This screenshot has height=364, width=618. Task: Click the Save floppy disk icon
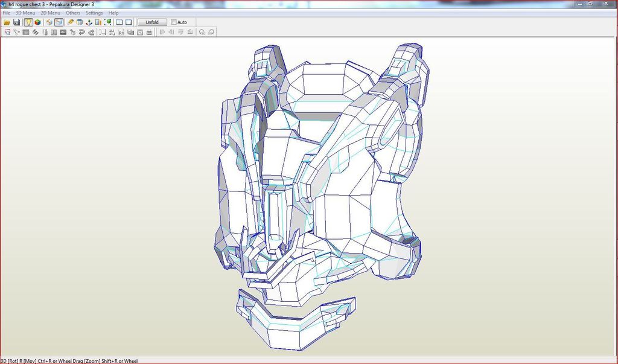coord(16,22)
